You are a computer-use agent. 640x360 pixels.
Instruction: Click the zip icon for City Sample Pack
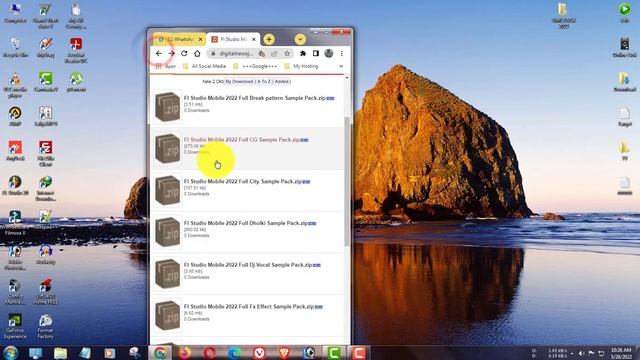point(167,190)
